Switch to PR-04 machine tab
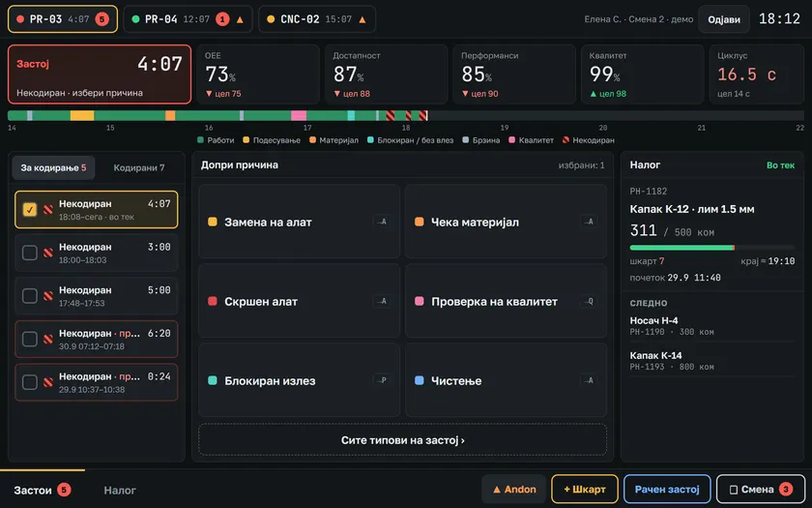The image size is (812, 508). coord(188,19)
